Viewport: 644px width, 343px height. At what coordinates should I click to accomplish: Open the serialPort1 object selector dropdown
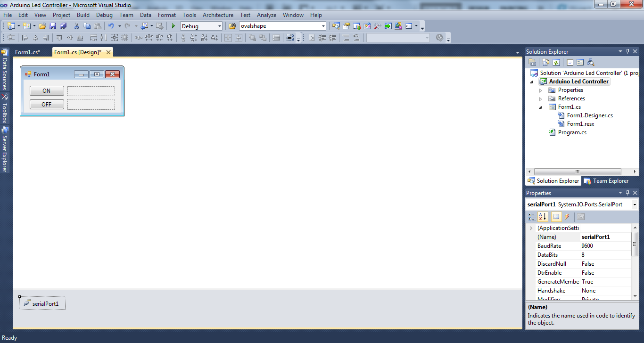pos(635,204)
